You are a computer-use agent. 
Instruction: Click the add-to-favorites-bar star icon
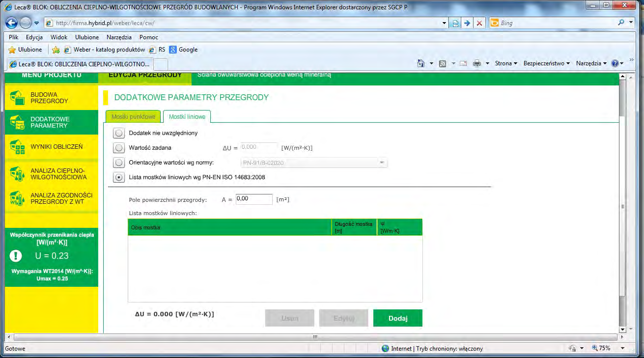coord(56,50)
